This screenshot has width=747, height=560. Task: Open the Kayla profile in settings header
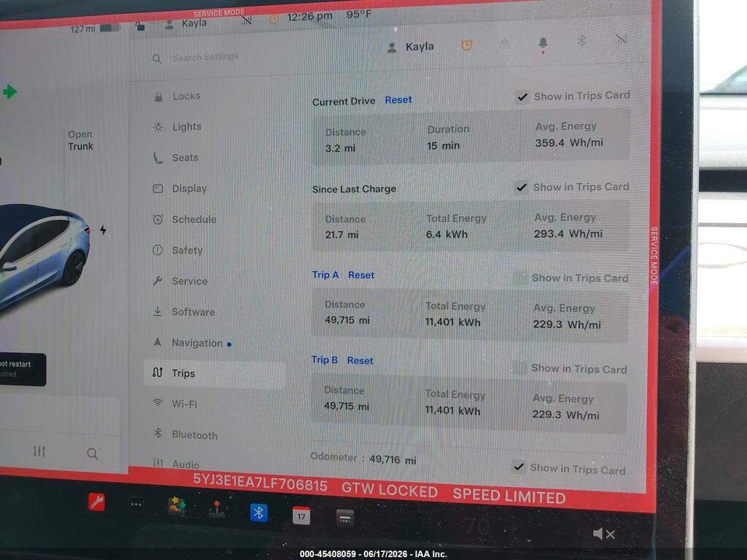pos(411,47)
